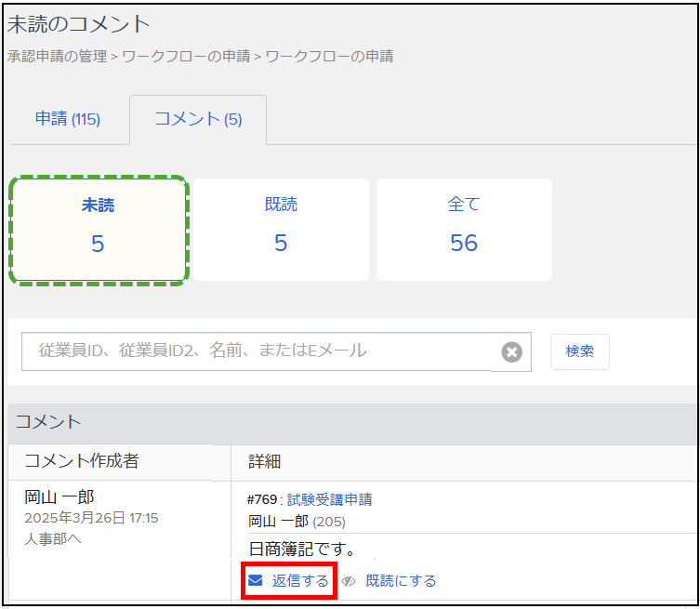Screen dimensions: 700x609
Task: Open the 試験受講申請 request link
Action: pos(329,499)
